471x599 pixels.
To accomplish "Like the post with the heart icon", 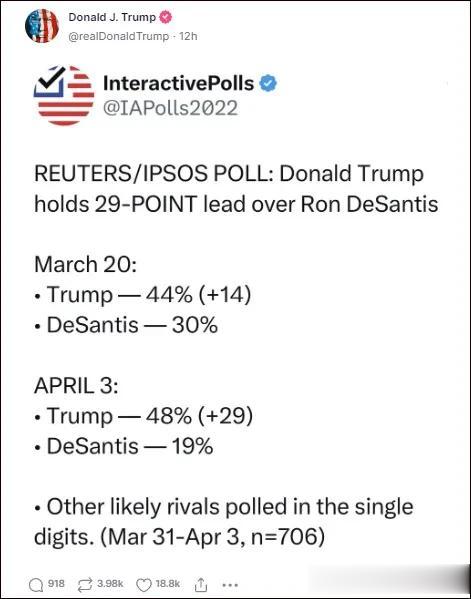I will click(144, 584).
